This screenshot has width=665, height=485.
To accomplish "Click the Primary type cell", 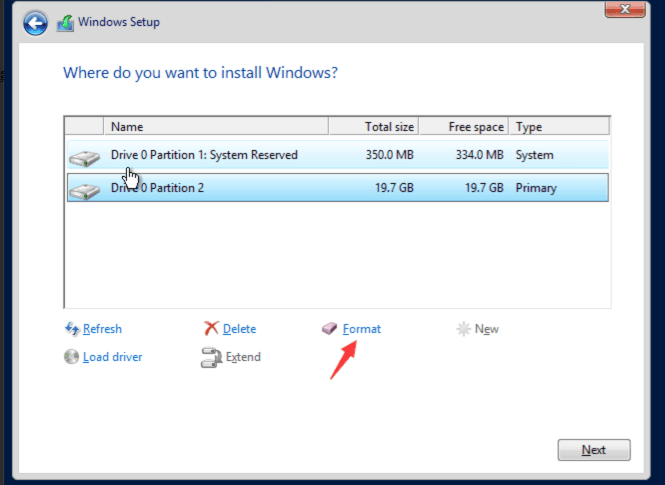I will tap(536, 188).
